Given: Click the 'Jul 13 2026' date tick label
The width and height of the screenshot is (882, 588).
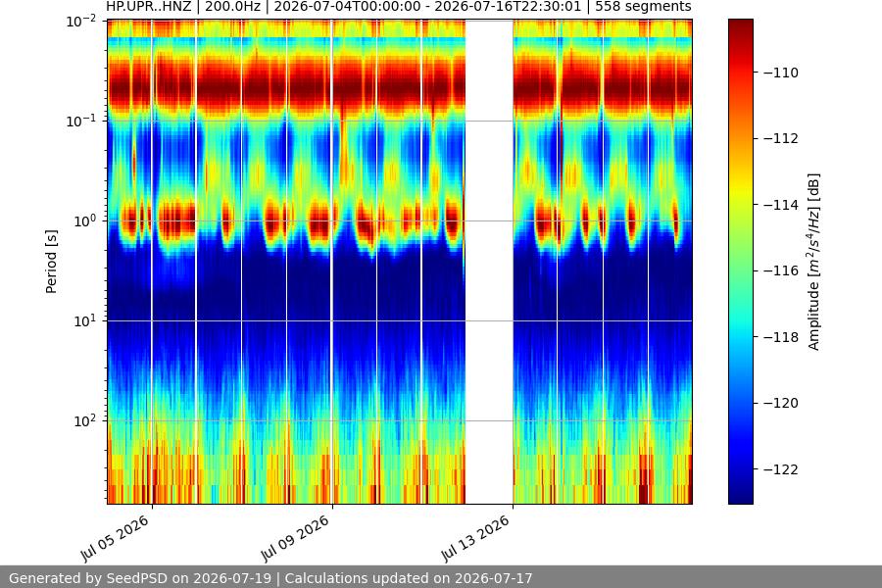Looking at the screenshot, I should (476, 538).
